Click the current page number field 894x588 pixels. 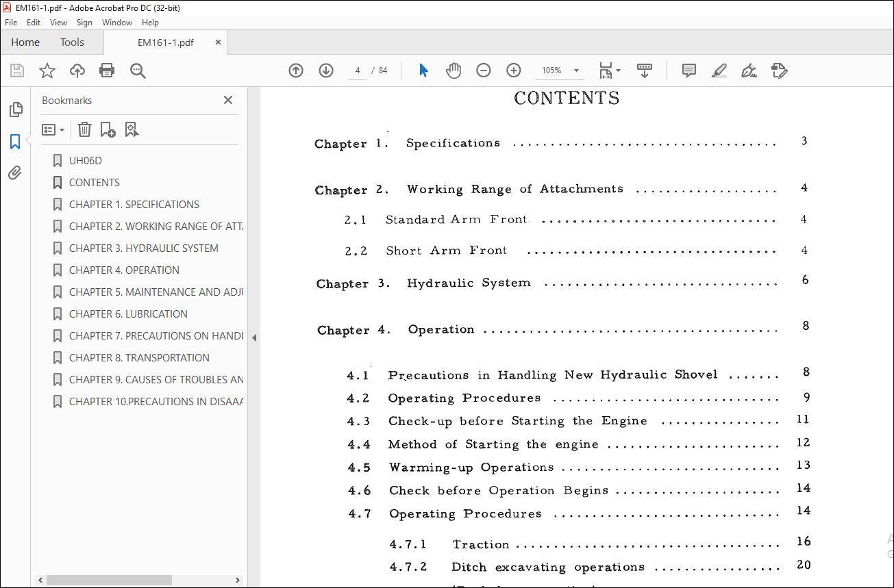[x=358, y=71]
